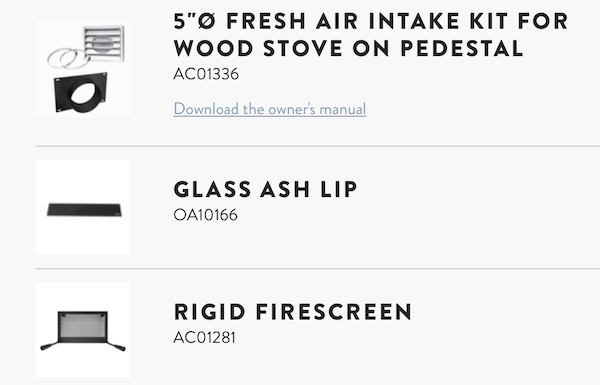Select the Fresh Air Intake Kit product thumbnail
Viewport: 600px width, 385px height.
(x=83, y=70)
